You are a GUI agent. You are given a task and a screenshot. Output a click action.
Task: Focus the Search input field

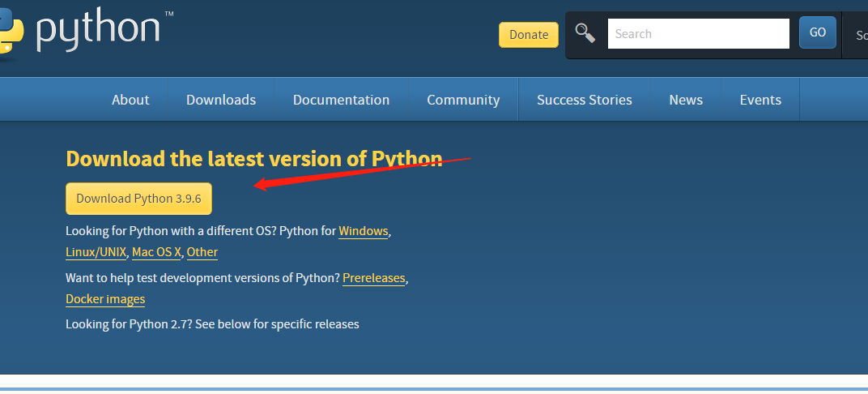(x=698, y=34)
